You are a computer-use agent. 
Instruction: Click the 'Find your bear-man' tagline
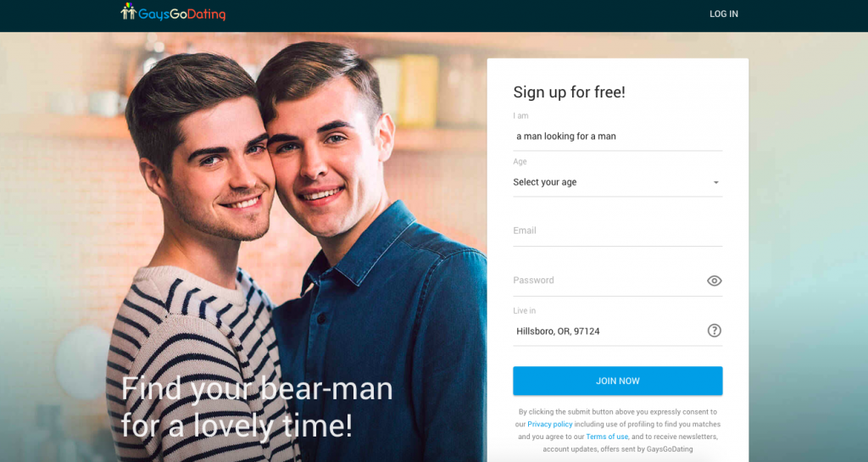(257, 407)
